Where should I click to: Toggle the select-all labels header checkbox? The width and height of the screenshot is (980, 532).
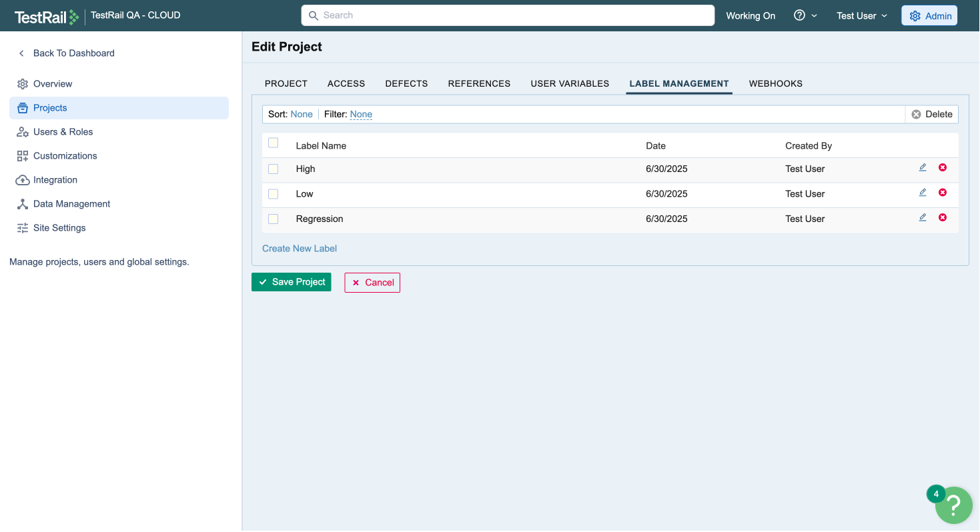[x=273, y=143]
